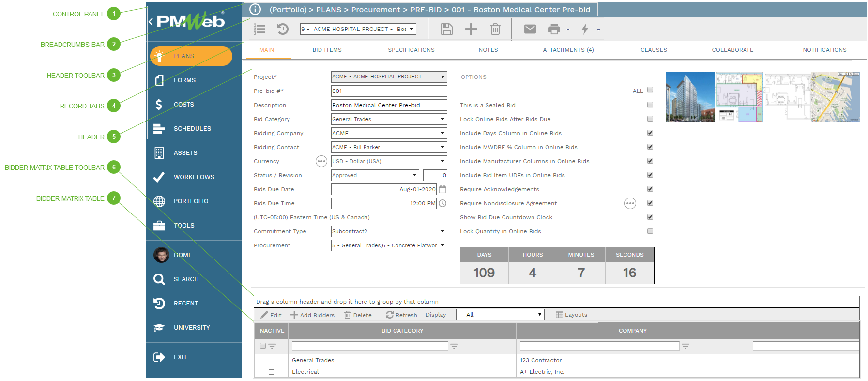Viewport: 868px width, 381px height.
Task: Expand the Bid Category dropdown
Action: click(442, 119)
